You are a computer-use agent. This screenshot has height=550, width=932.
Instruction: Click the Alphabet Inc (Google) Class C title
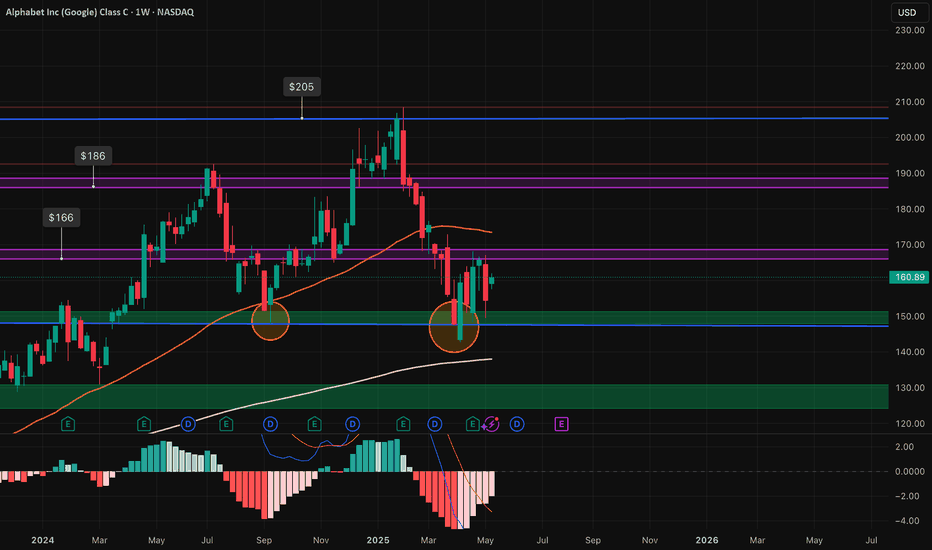[x=67, y=12]
